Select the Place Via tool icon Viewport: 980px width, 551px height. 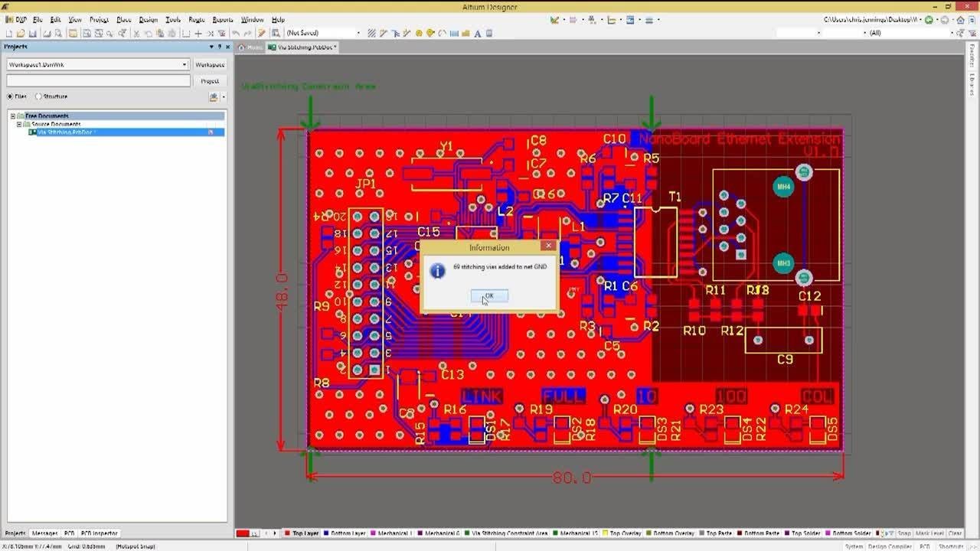point(430,33)
